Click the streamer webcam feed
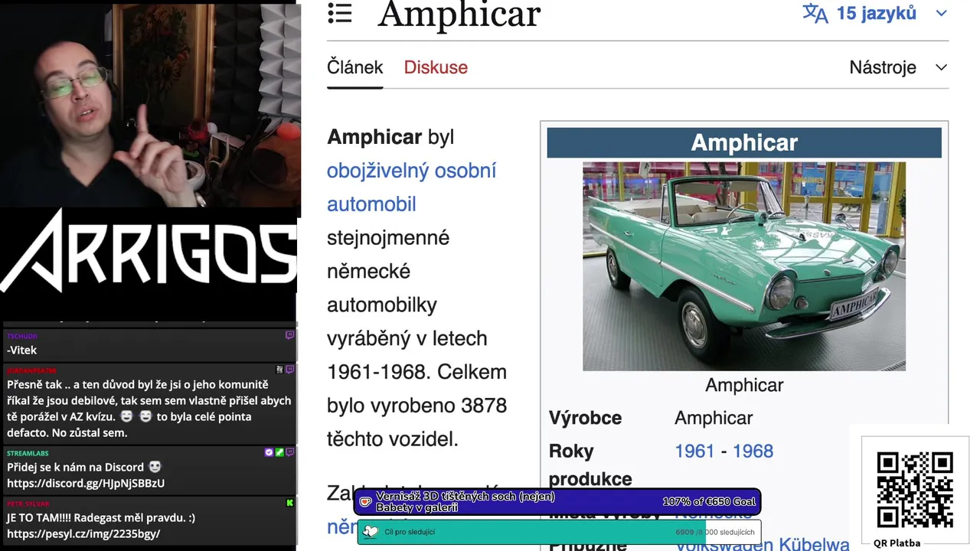 pos(150,104)
